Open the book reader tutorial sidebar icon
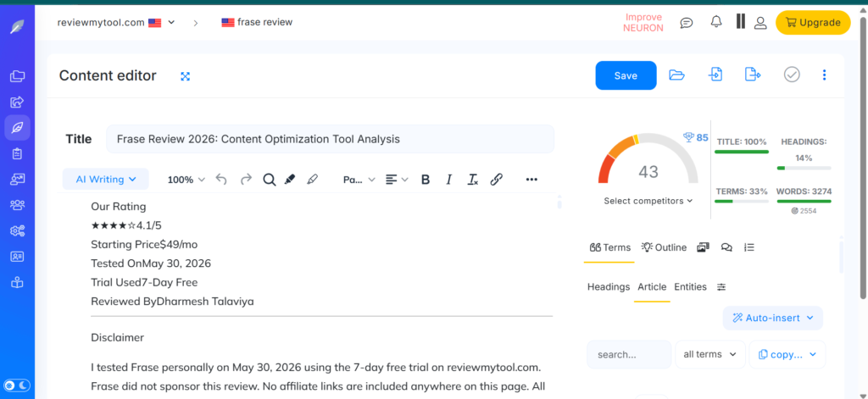Image resolution: width=868 pixels, height=399 pixels. pyautogui.click(x=17, y=282)
